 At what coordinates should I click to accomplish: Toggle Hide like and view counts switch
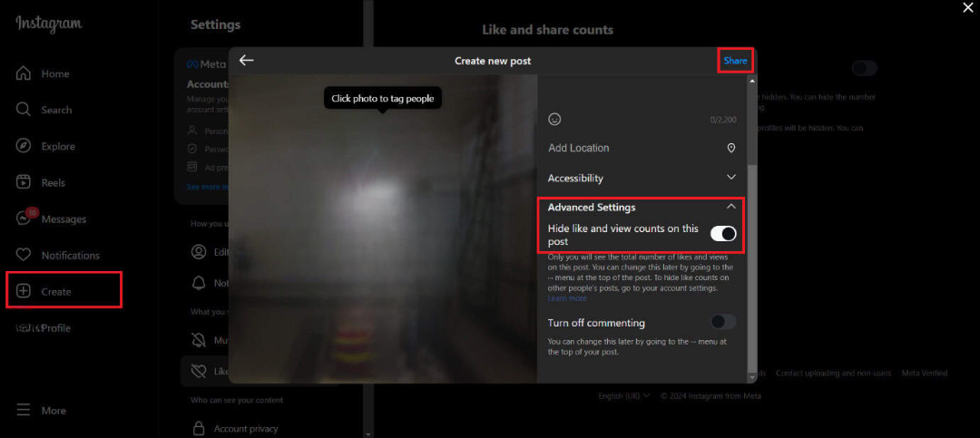coord(723,234)
